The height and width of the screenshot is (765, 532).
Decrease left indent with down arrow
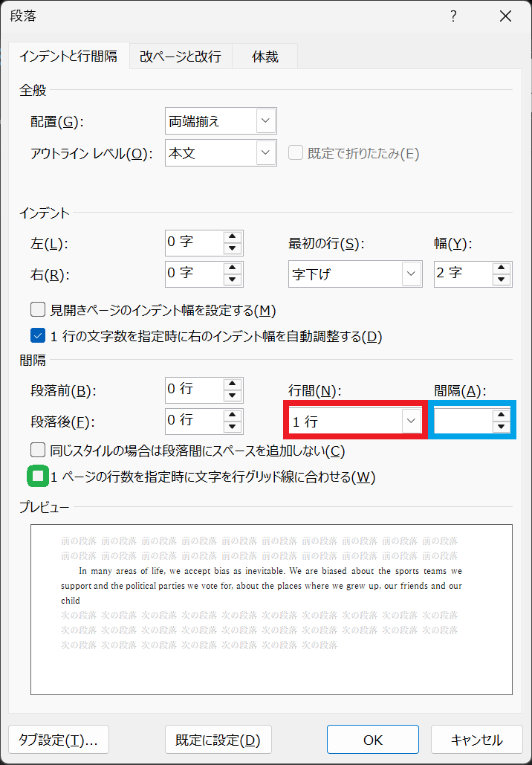[x=233, y=249]
